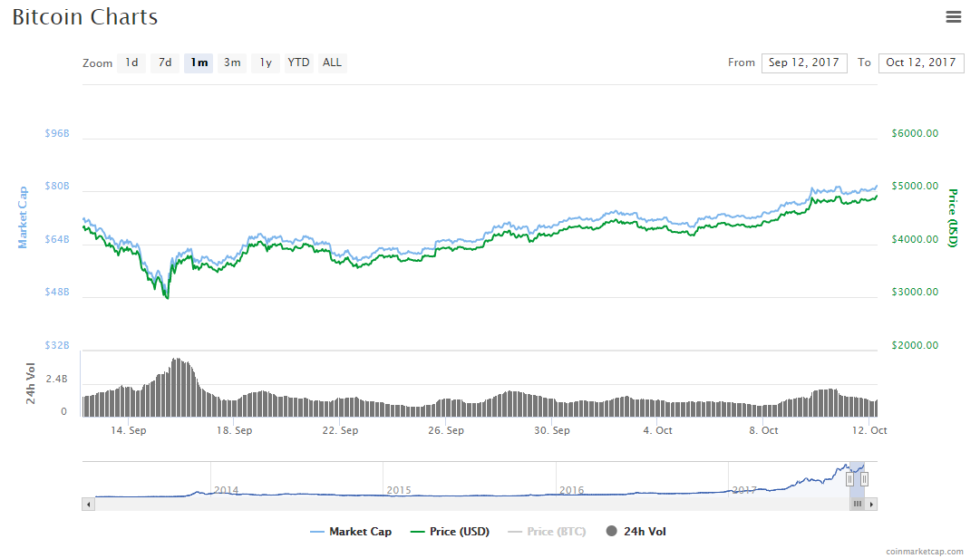Click the '2.4B' volume axis label
The height and width of the screenshot is (558, 980).
pyautogui.click(x=56, y=379)
